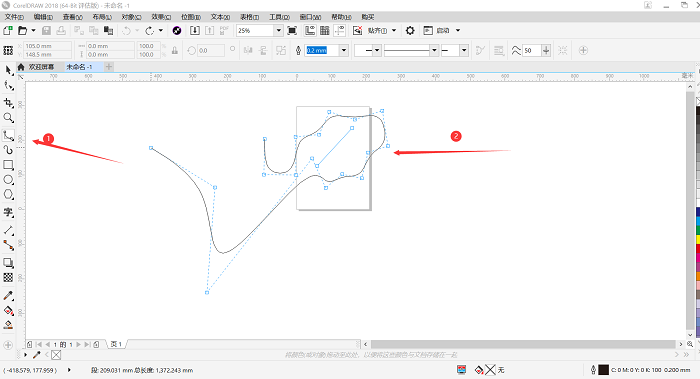700x379 pixels.
Task: Click the X position 105.0 mm field
Action: click(x=47, y=46)
